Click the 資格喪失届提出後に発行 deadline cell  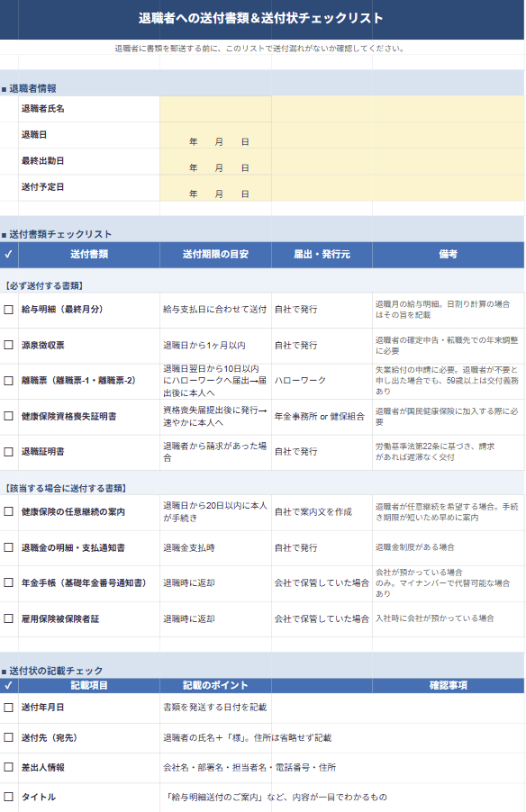click(214, 417)
